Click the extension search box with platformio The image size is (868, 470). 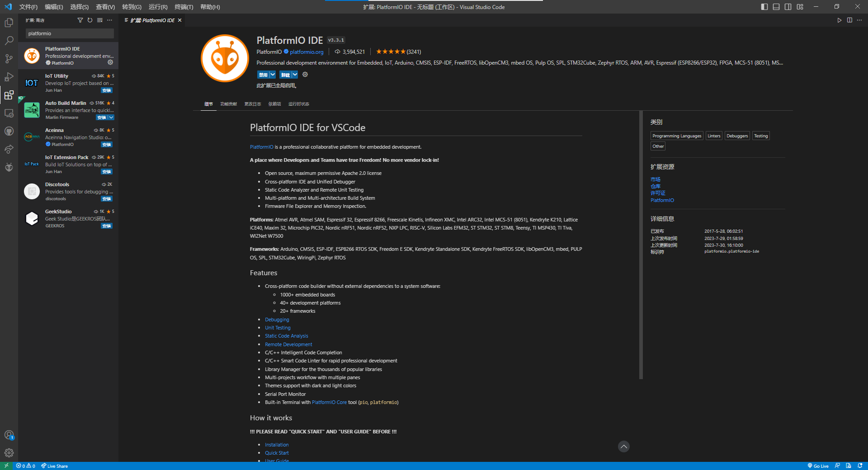click(70, 33)
